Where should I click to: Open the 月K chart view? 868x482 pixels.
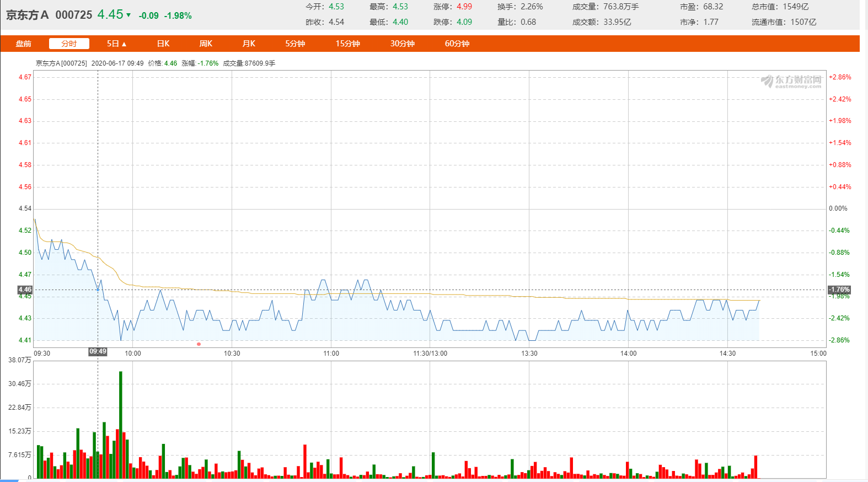pyautogui.click(x=249, y=44)
